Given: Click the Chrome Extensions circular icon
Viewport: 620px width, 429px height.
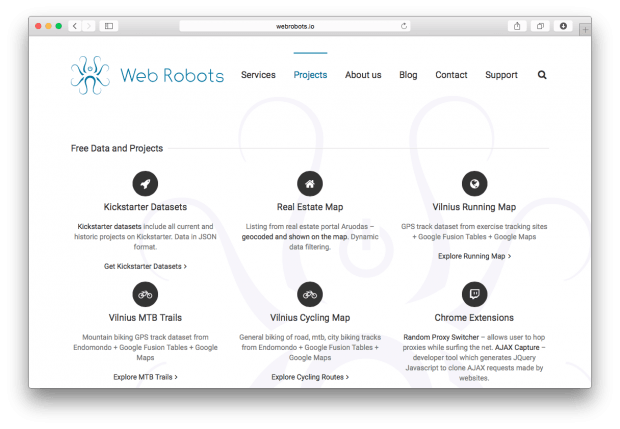Looking at the screenshot, I should pyautogui.click(x=474, y=294).
